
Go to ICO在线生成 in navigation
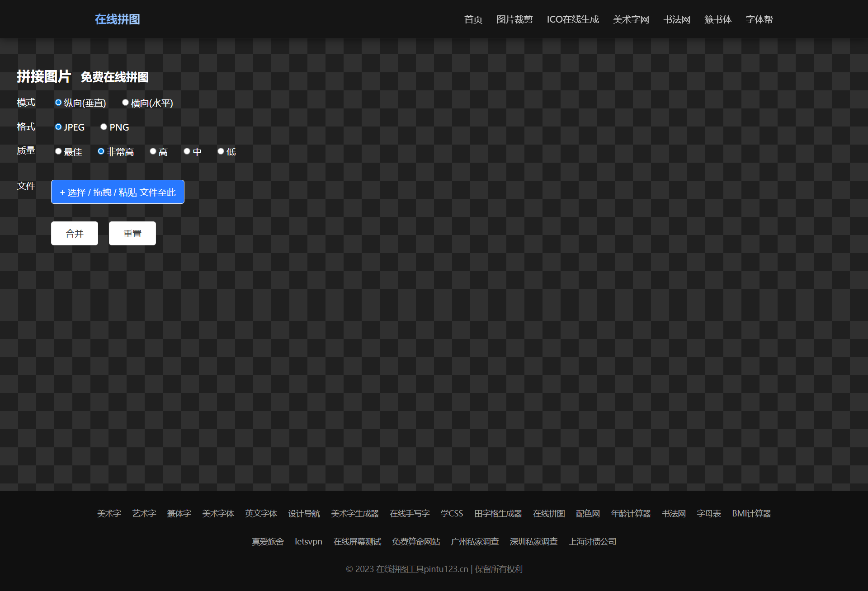pos(572,19)
